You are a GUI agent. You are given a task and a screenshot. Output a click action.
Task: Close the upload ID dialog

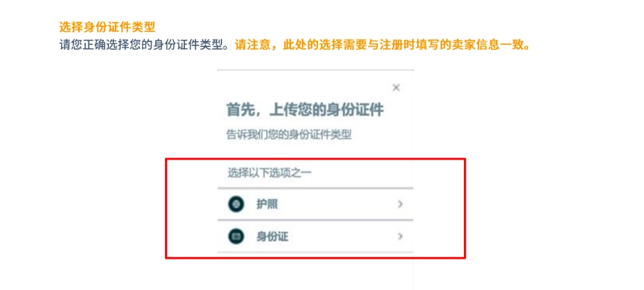396,88
